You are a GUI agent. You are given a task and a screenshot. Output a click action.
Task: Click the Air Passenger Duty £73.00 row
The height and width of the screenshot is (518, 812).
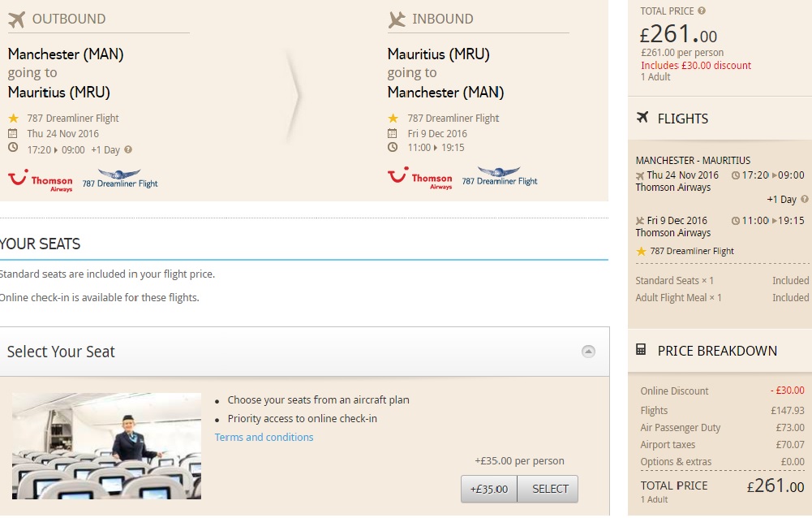pyautogui.click(x=723, y=428)
